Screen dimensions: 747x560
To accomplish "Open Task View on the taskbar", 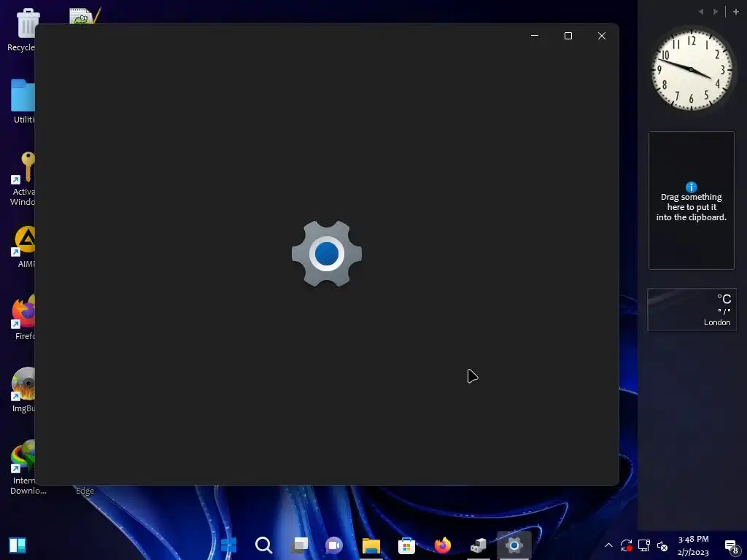I will pyautogui.click(x=300, y=545).
